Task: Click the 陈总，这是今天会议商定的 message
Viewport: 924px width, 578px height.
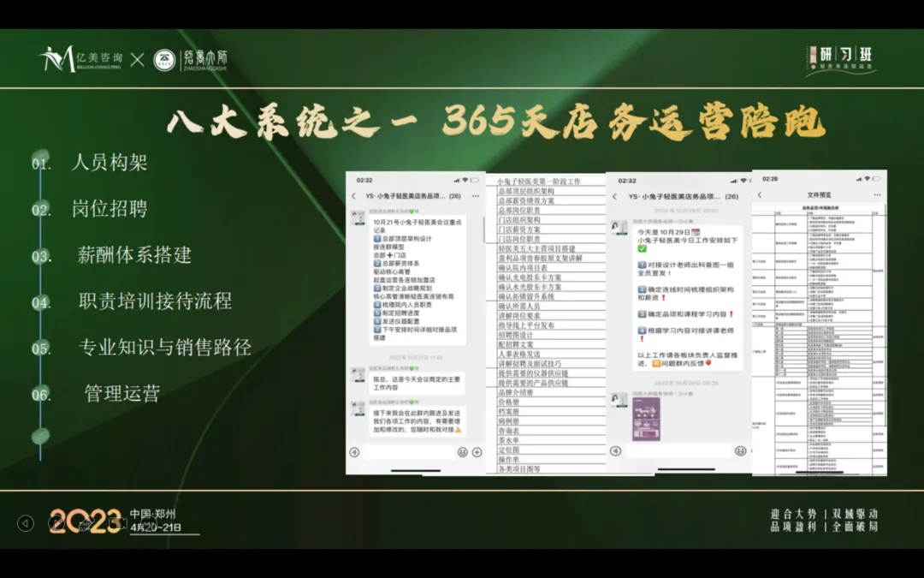Action: click(417, 384)
